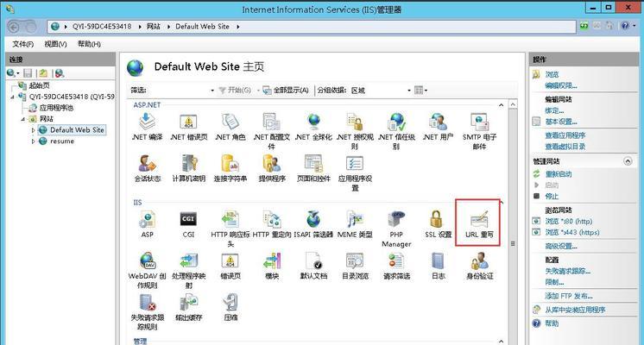Open the 文件(F) menu

pos(22,44)
